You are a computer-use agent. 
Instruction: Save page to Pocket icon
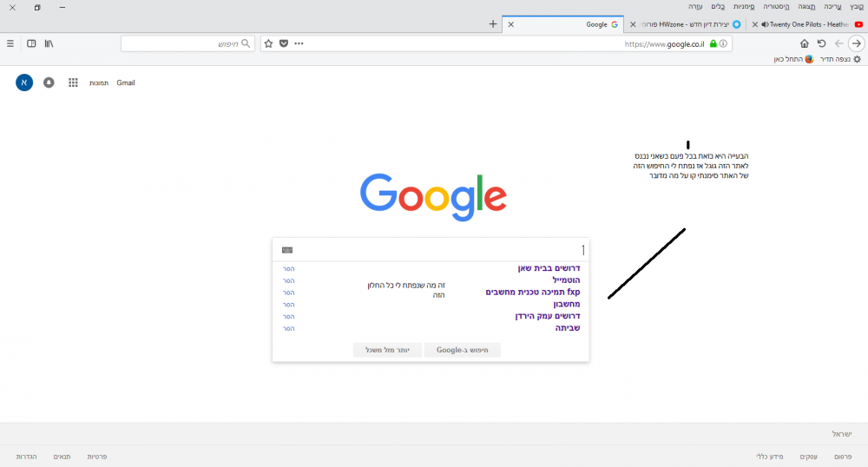tap(284, 43)
